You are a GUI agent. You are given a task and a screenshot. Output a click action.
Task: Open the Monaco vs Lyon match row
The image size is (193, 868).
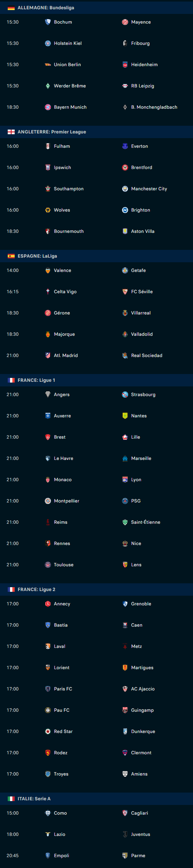tap(96, 480)
